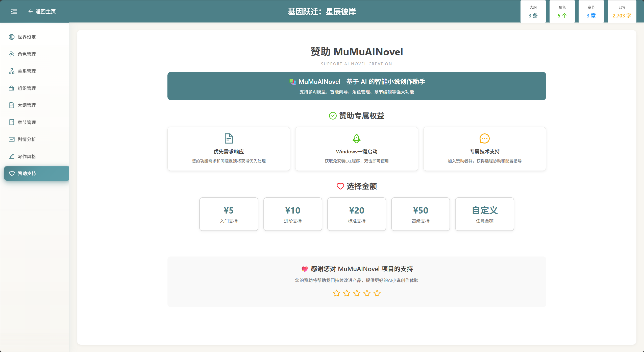Click the 大纲 3 条 stat card
This screenshot has height=352, width=644.
(533, 12)
